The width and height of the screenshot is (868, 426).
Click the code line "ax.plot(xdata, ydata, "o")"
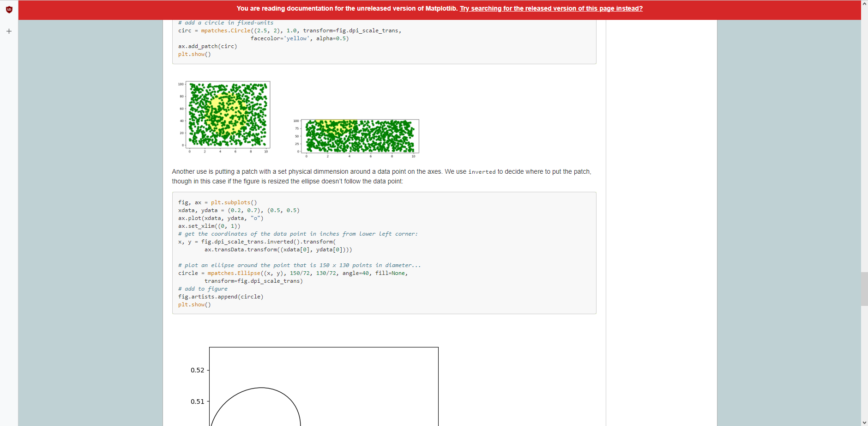(221, 218)
